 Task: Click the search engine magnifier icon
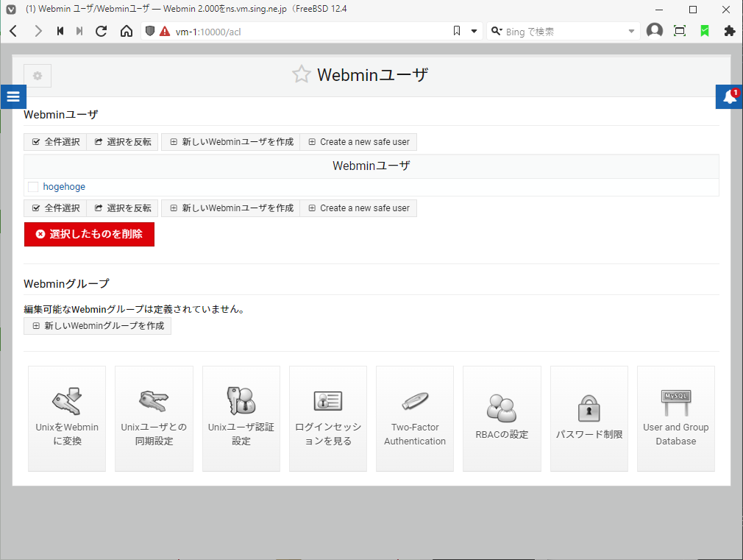click(x=496, y=32)
